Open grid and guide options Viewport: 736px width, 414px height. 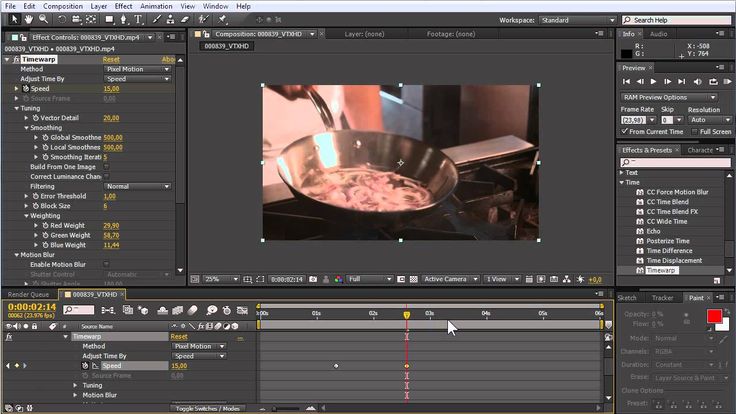(248, 279)
